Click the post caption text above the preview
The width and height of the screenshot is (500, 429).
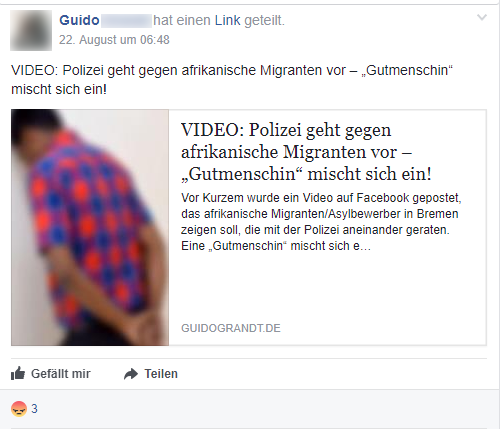(x=232, y=80)
